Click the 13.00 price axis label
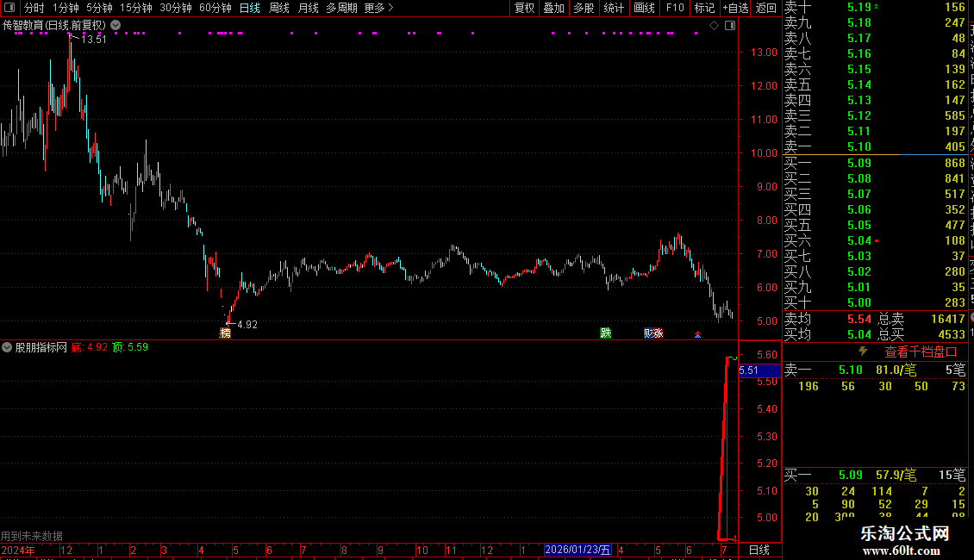 (x=764, y=53)
